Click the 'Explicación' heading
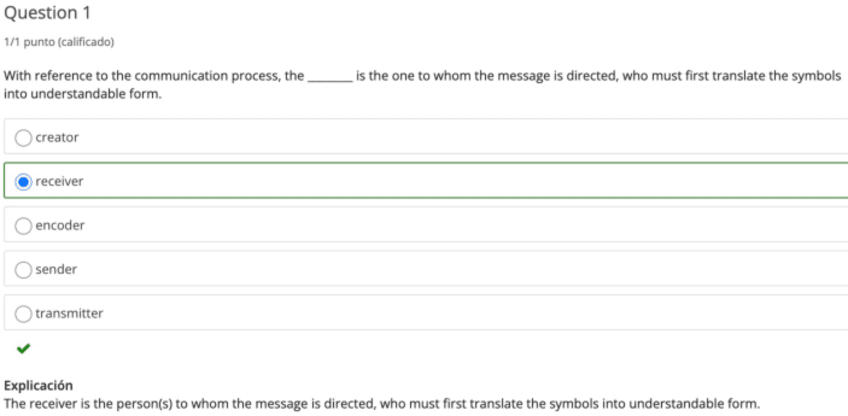This screenshot has height=416, width=848. (38, 385)
